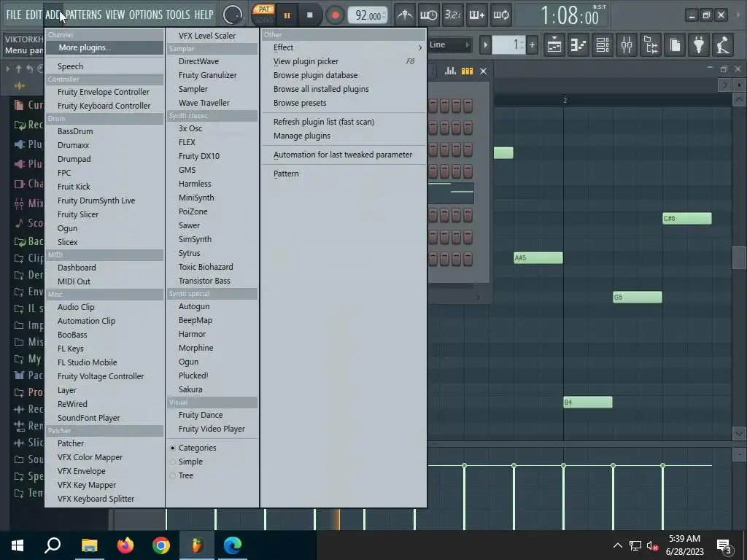Click the FL Studio taskbar icon
This screenshot has height=560, width=747.
click(197, 545)
